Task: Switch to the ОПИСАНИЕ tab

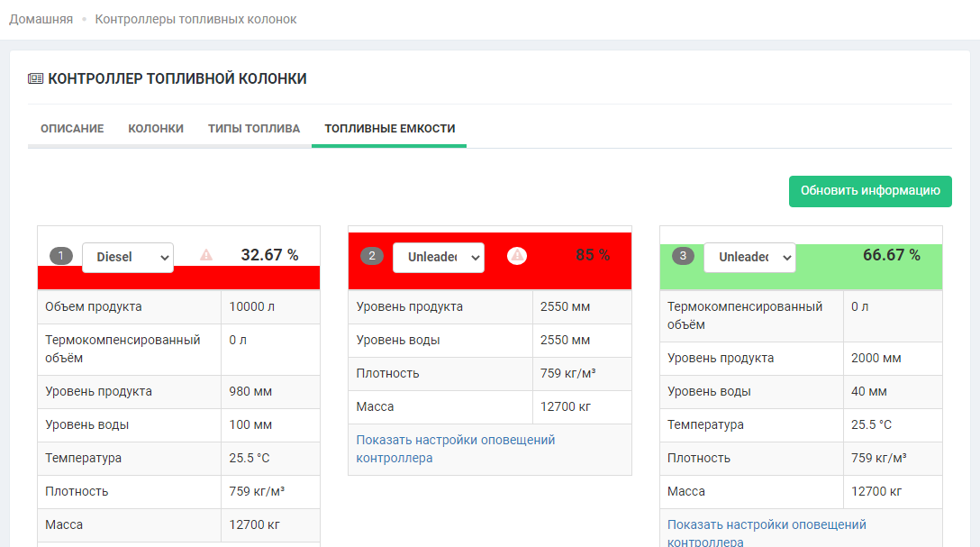Action: tap(72, 129)
